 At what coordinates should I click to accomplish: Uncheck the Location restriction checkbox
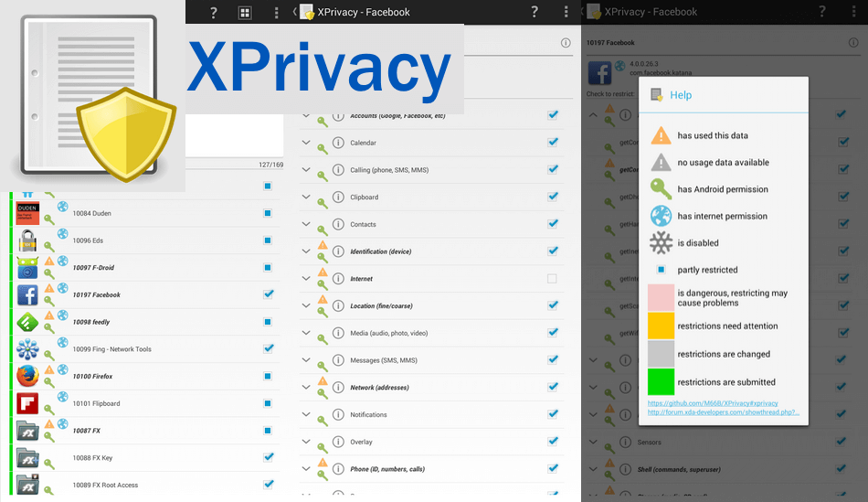[553, 304]
